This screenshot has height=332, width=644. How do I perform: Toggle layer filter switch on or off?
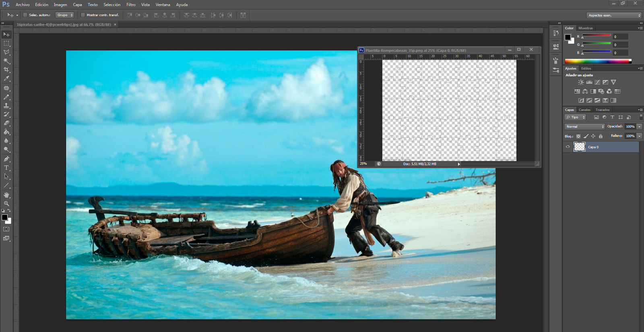pos(641,117)
